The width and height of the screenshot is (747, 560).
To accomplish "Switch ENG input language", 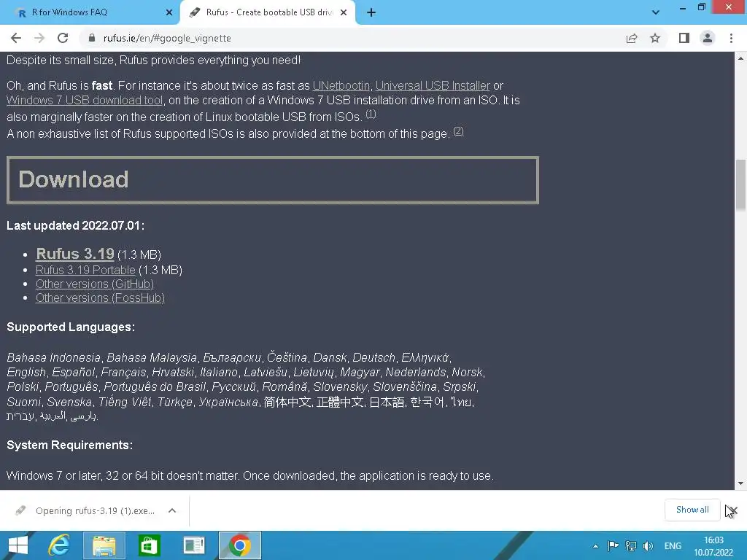I will [x=673, y=546].
